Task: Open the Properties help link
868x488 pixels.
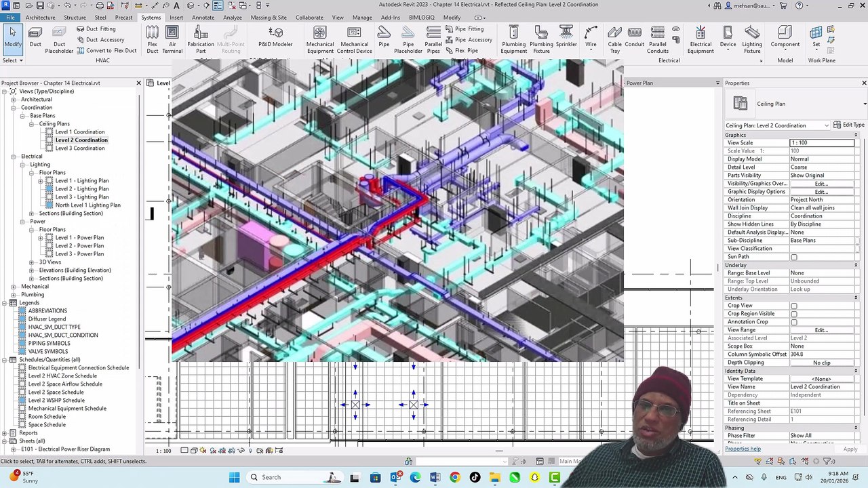Action: coord(743,449)
